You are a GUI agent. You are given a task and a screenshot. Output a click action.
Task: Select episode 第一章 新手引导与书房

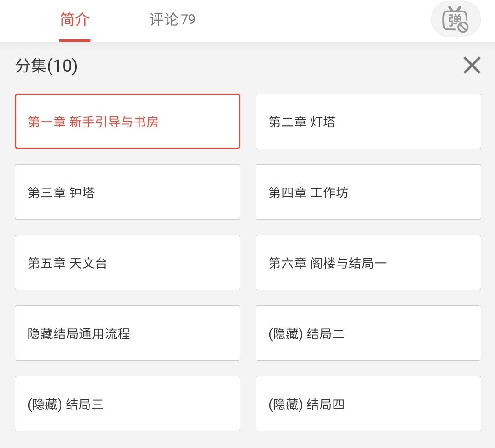[127, 122]
